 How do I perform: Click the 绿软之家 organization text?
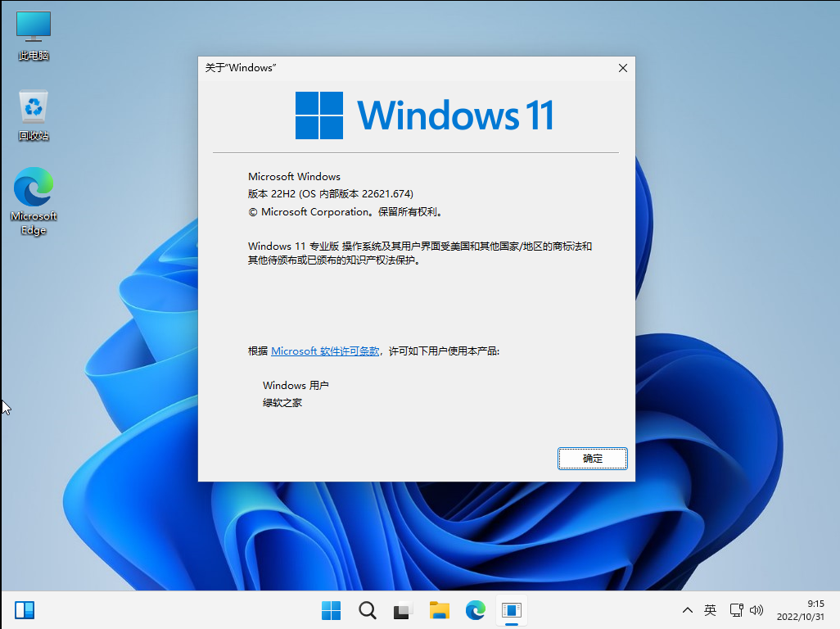(282, 402)
